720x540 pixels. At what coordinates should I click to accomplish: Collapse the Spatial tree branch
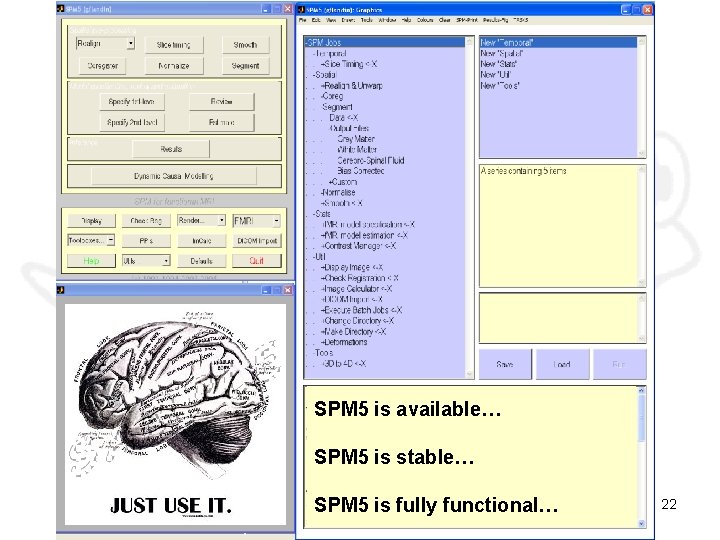click(325, 75)
